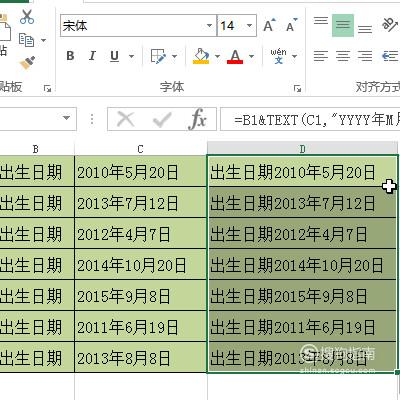Image resolution: width=400 pixels, height=400 pixels.
Task: Expand the font name dropdown
Action: click(x=210, y=26)
